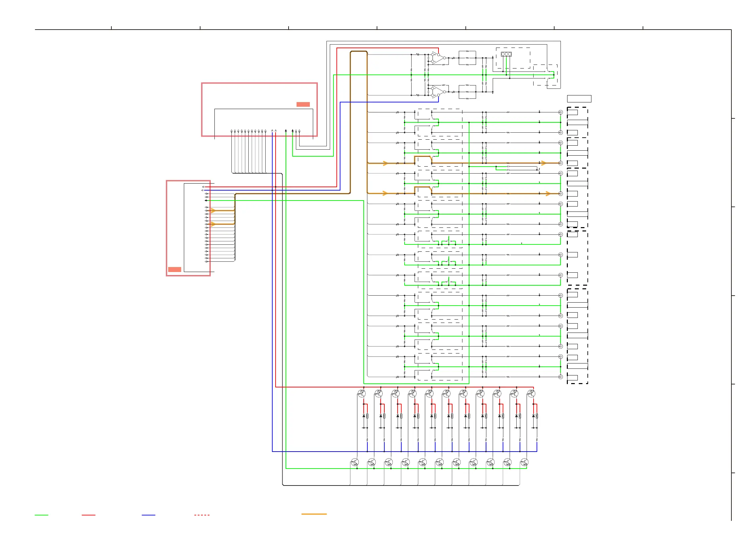
Task: Click the solid red line sample in the legend
Action: [x=88, y=515]
